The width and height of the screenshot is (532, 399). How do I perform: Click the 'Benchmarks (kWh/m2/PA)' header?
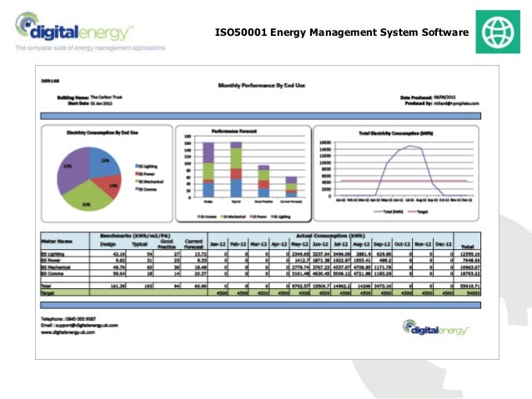pos(135,236)
